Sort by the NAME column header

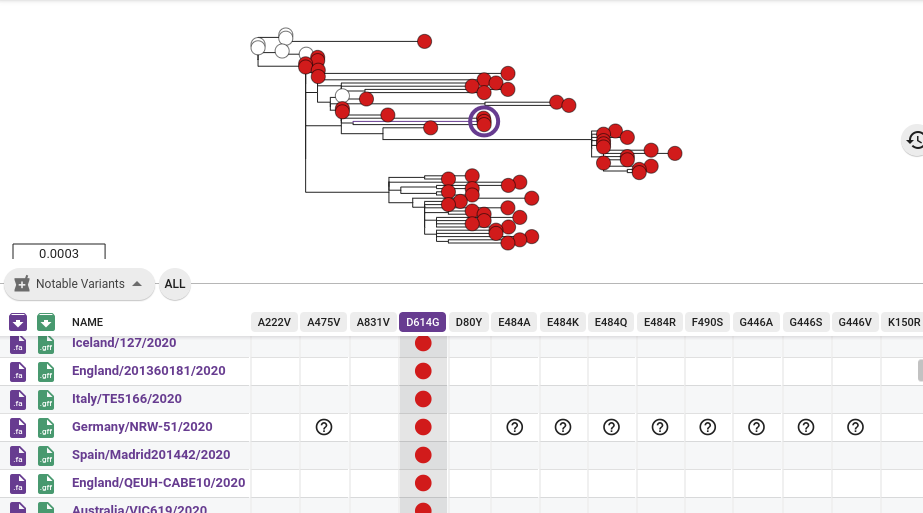coord(87,322)
